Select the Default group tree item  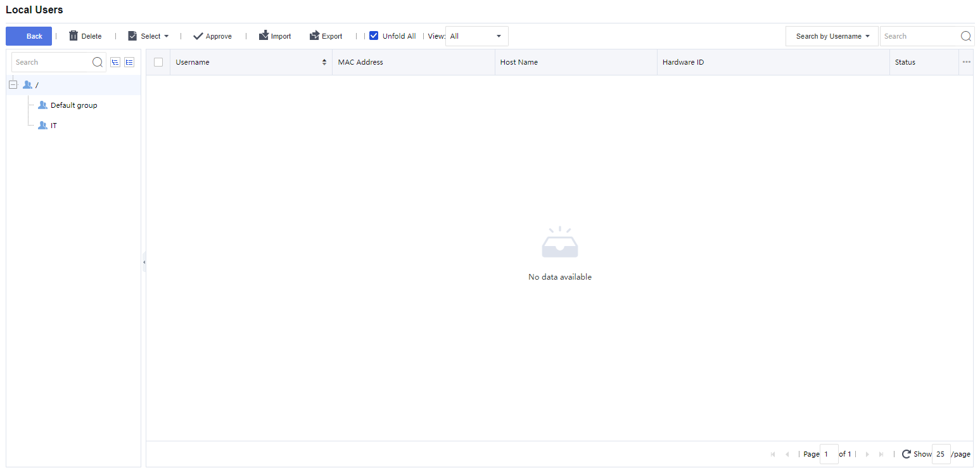pos(73,105)
